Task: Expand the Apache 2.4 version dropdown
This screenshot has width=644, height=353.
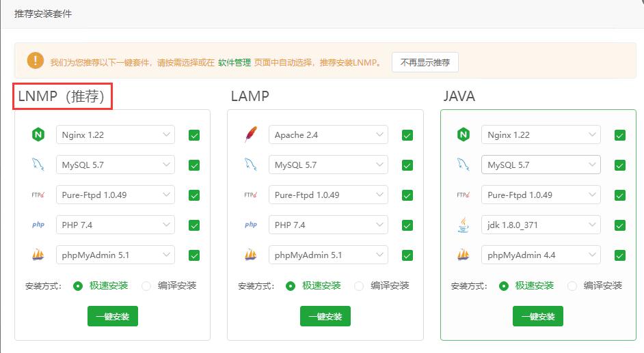Action: click(328, 135)
